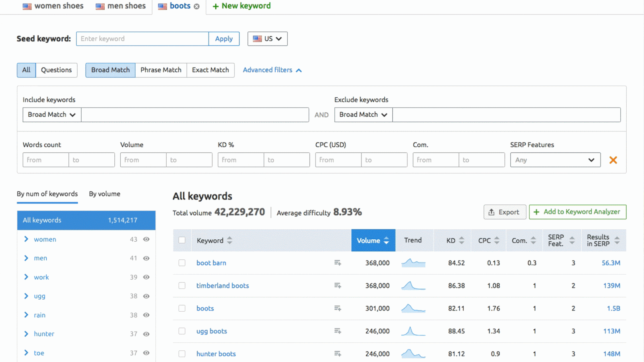Click the Include keywords text field
The image size is (644, 362).
coord(195,115)
